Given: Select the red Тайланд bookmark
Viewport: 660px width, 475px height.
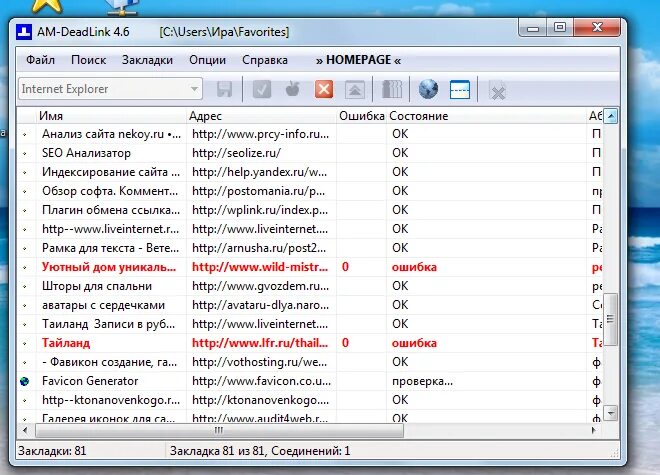Looking at the screenshot, I should (66, 343).
